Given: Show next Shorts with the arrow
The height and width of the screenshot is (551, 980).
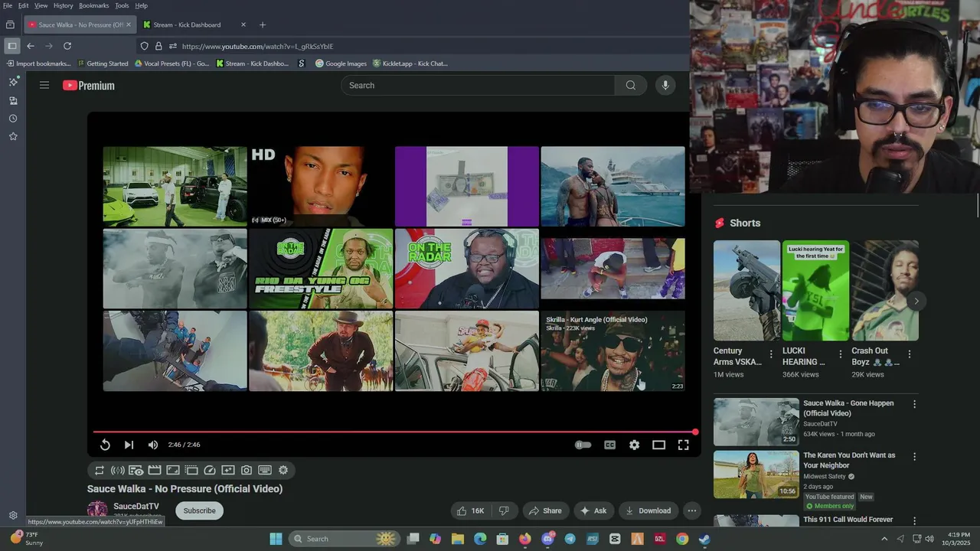Looking at the screenshot, I should 916,301.
